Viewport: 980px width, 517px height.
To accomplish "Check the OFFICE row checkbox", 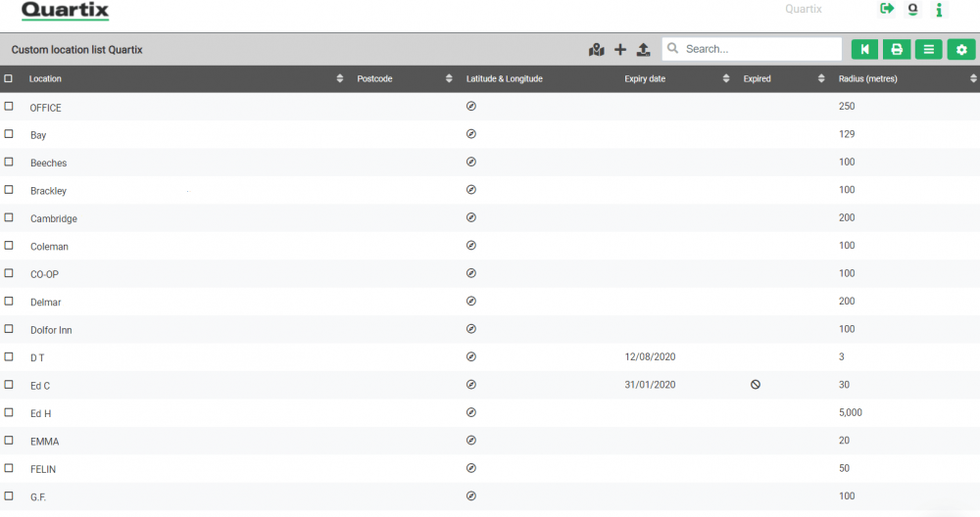I will [x=9, y=106].
